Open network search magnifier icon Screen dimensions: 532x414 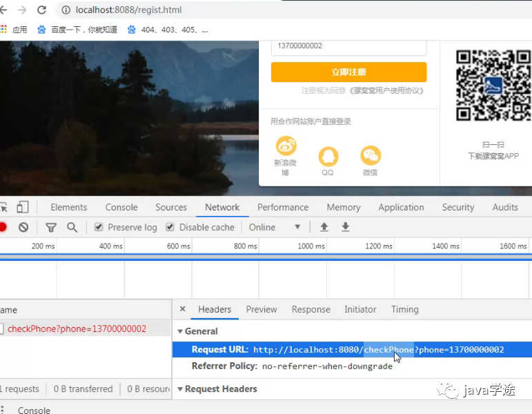(x=72, y=228)
